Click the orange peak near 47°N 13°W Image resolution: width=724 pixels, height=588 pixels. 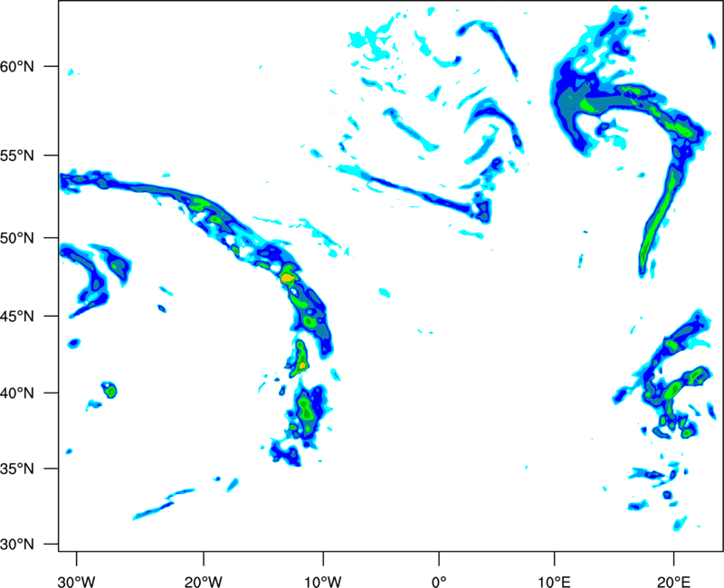[x=287, y=278]
